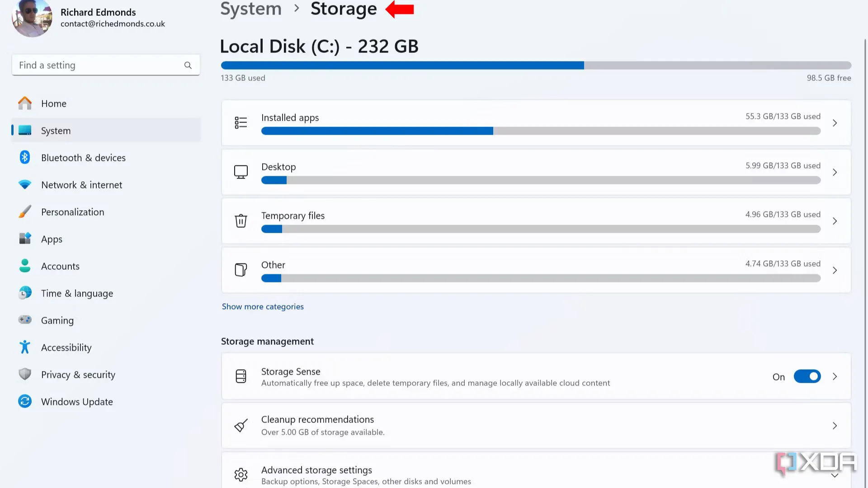
Task: Open Bluetooth & devices settings
Action: [106, 158]
